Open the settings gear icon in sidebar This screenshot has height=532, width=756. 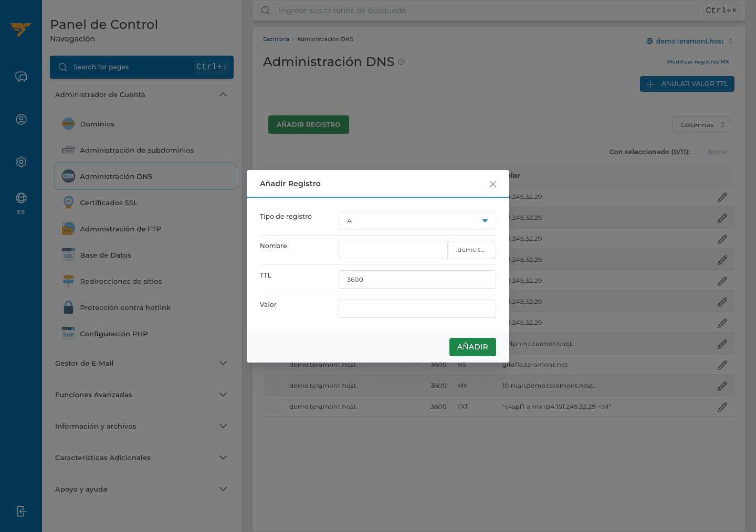(21, 162)
